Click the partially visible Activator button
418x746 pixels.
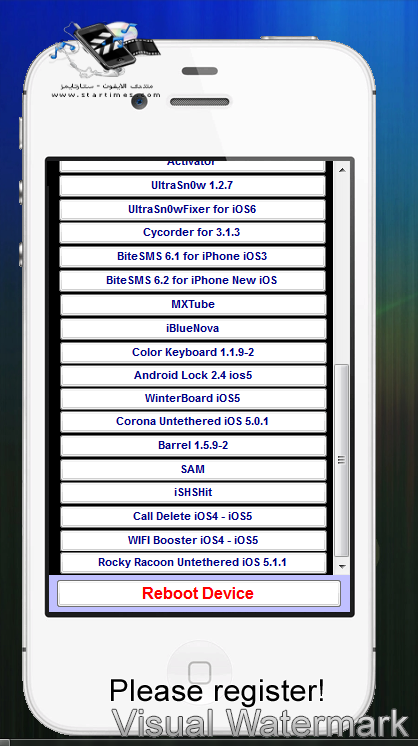coord(193,166)
